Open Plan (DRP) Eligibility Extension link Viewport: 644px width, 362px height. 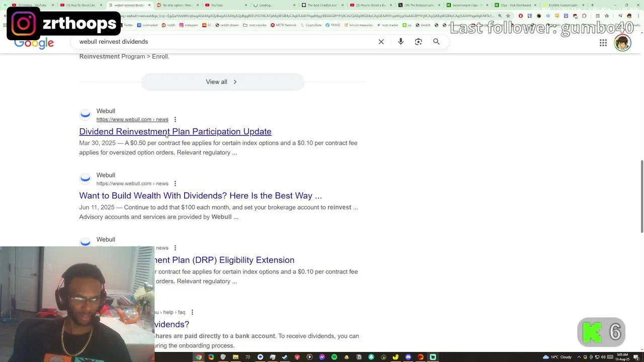[224, 260]
